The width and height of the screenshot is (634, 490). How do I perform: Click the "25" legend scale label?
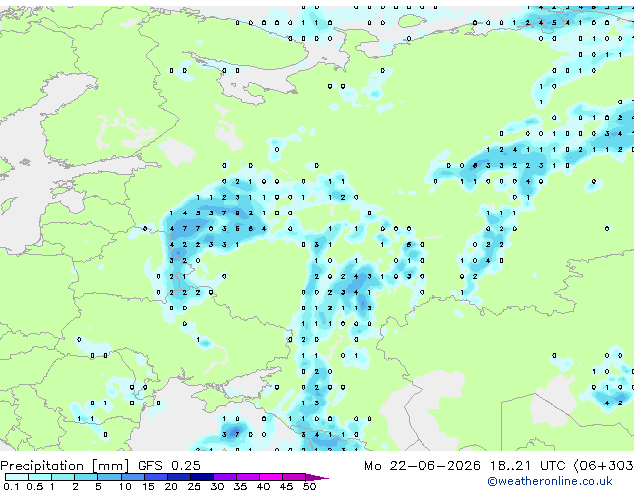pyautogui.click(x=194, y=486)
